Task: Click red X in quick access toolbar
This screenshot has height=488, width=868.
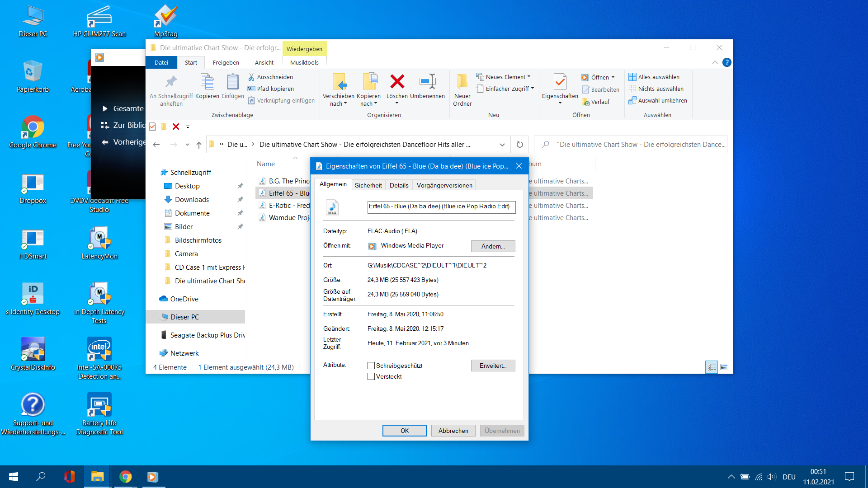Action: pyautogui.click(x=176, y=127)
